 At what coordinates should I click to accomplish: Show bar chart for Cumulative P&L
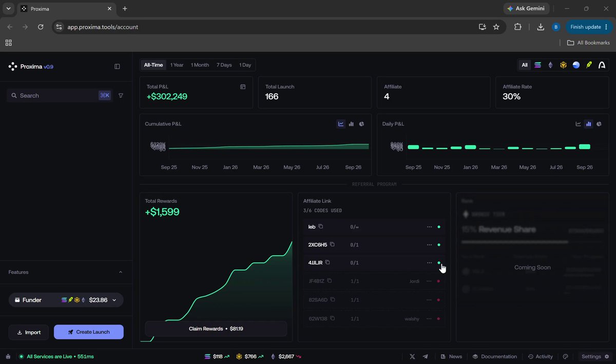(x=351, y=124)
